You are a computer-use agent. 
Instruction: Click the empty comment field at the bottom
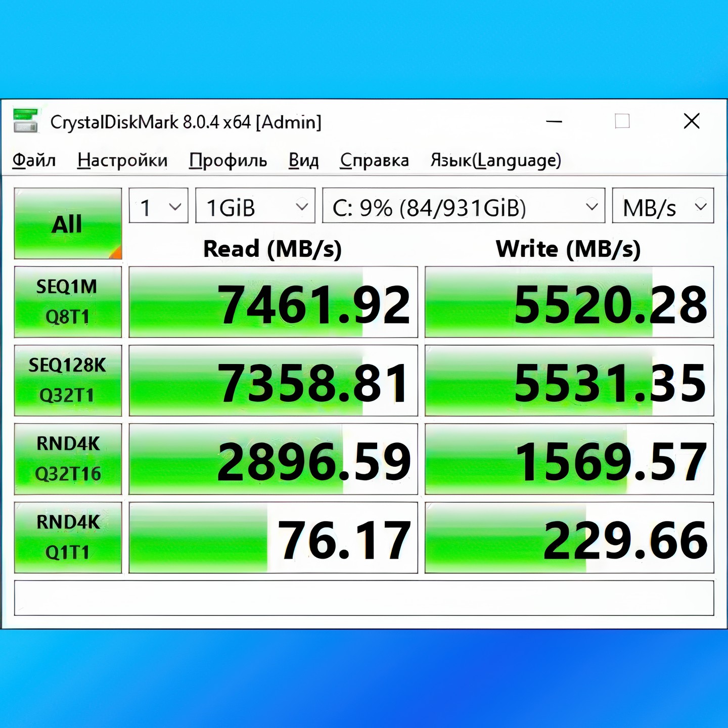[x=364, y=598]
